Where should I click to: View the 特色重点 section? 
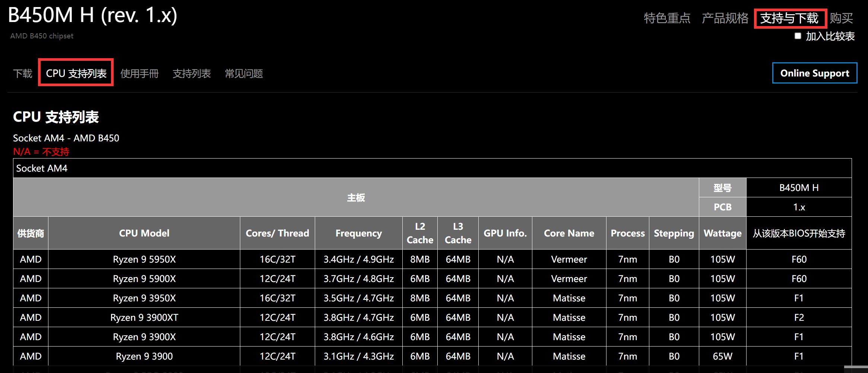tap(667, 18)
